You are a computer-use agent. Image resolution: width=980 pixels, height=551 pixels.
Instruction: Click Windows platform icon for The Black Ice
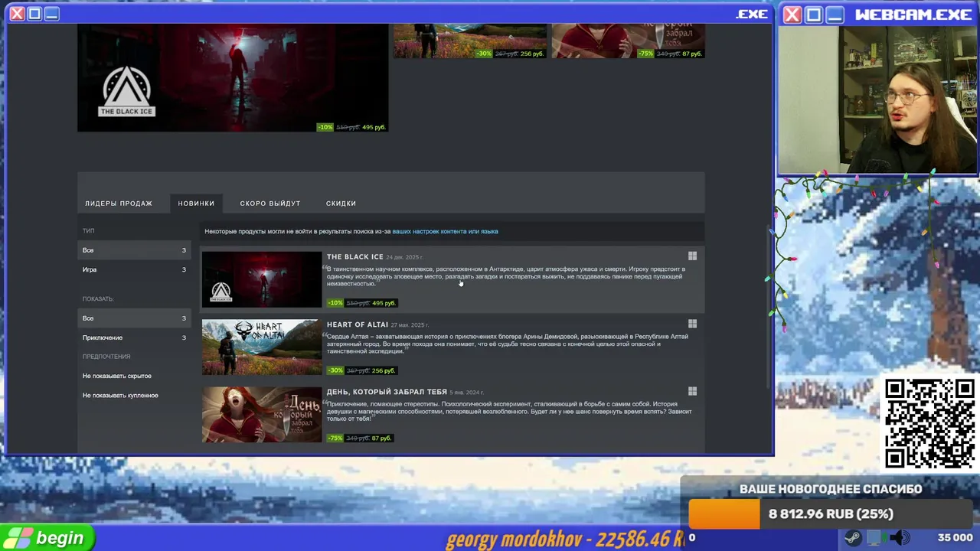[692, 256]
